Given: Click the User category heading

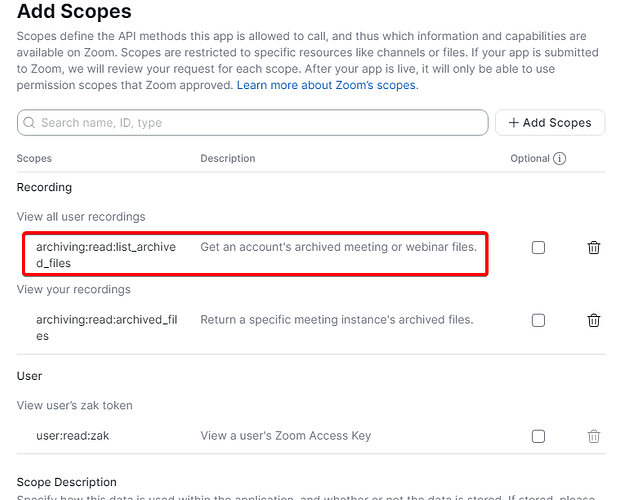Looking at the screenshot, I should tap(29, 376).
